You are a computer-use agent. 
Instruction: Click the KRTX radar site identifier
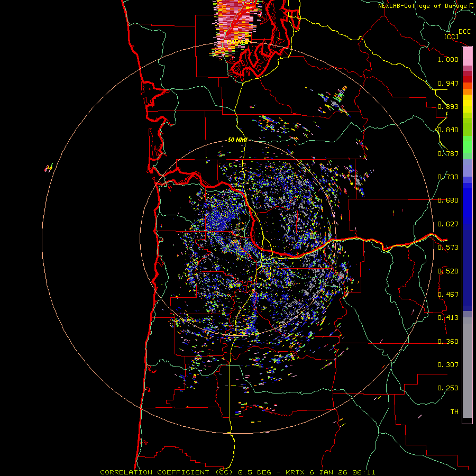tap(296, 472)
